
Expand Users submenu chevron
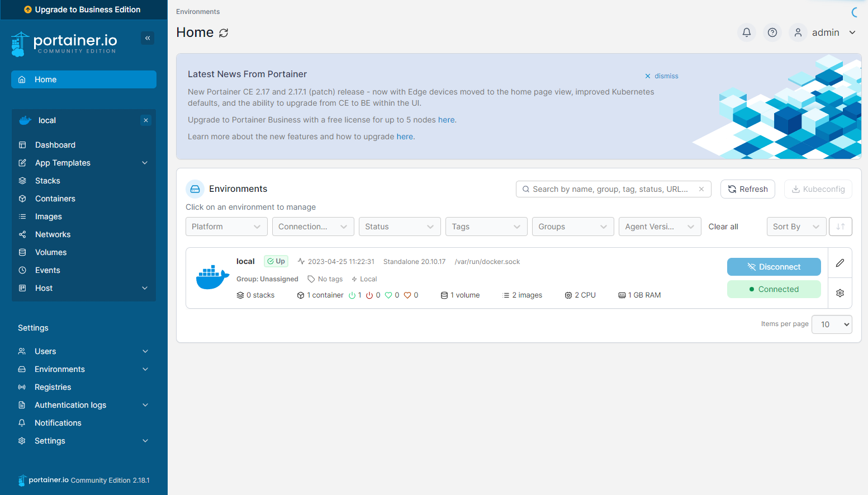[145, 351]
